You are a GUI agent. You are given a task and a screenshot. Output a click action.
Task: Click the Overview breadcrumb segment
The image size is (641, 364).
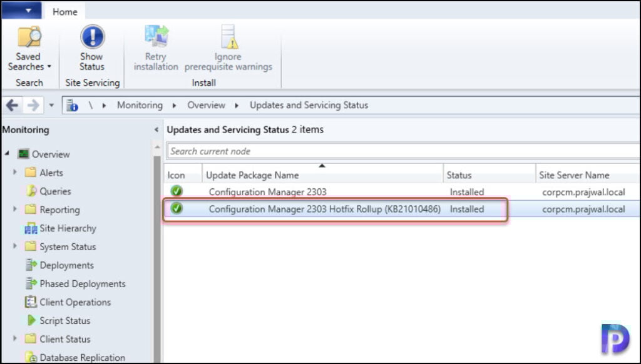206,106
